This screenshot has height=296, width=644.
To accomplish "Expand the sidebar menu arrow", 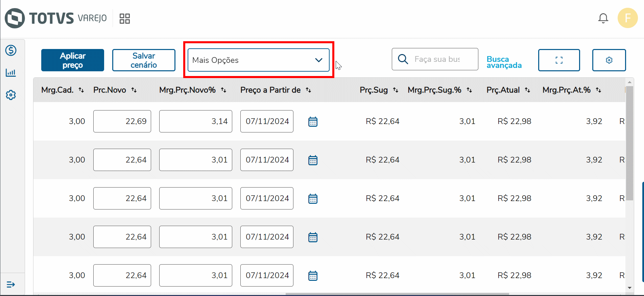I will pos(11,285).
